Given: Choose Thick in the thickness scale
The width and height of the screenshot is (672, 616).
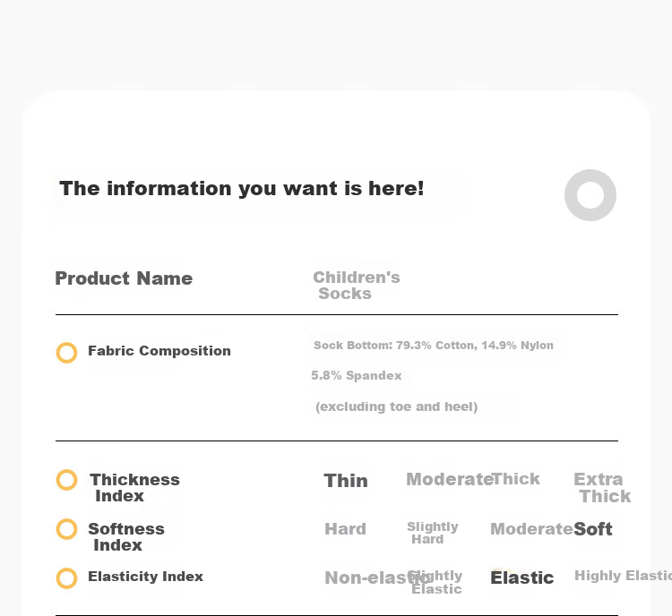Looking at the screenshot, I should click(x=516, y=479).
